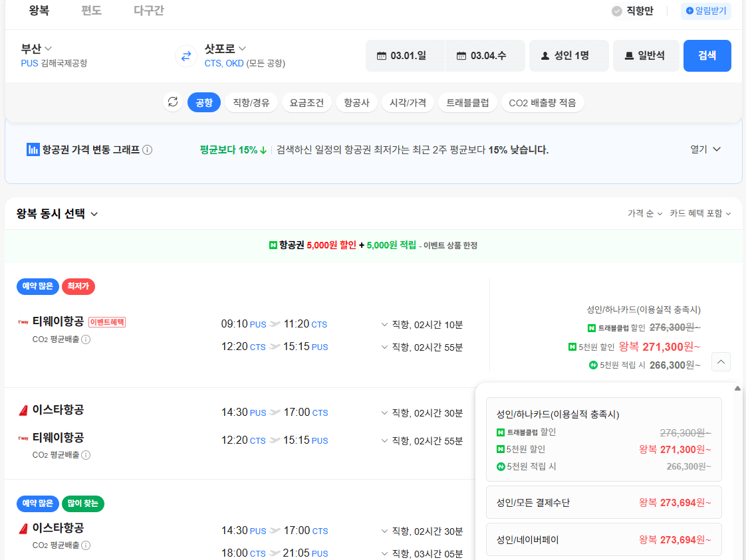Click the T'way logo in second result
The width and height of the screenshot is (746, 560).
coord(23,438)
